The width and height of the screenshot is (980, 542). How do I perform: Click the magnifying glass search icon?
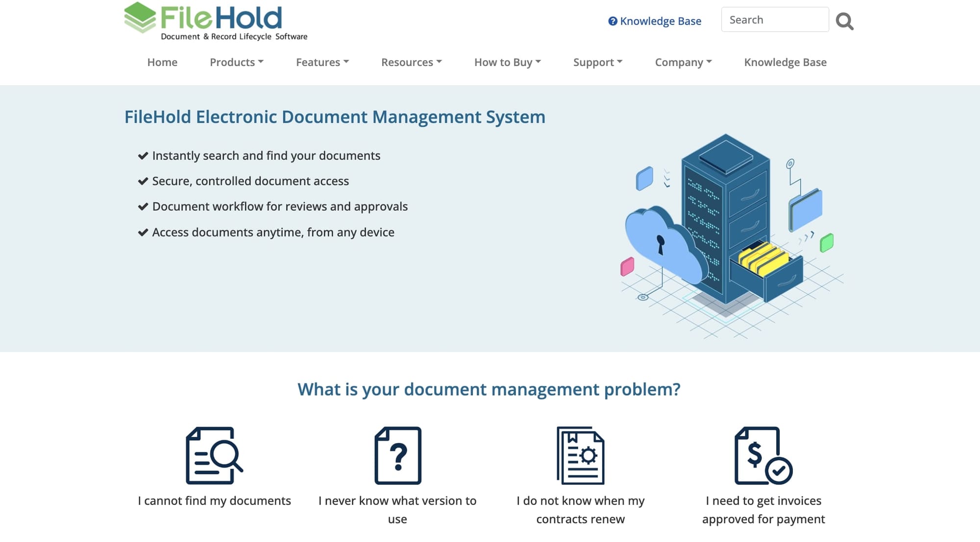coord(844,21)
